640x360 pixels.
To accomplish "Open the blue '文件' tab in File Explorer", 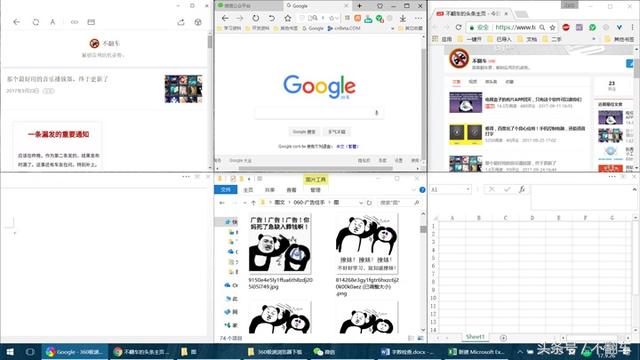I will click(226, 190).
